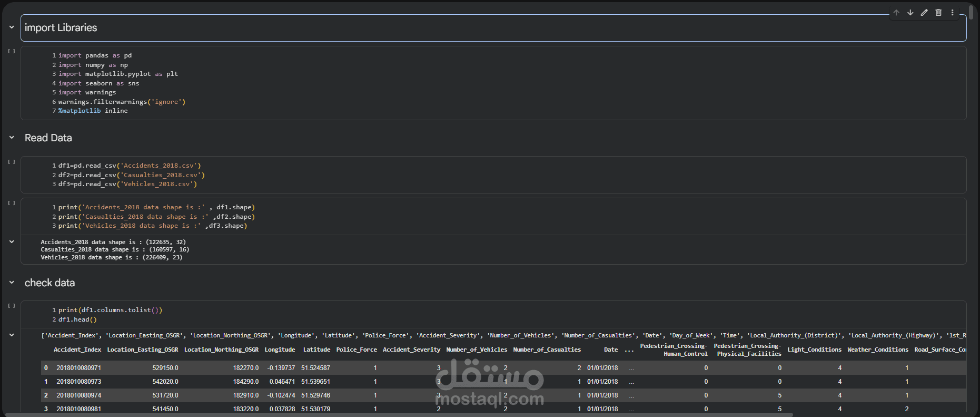Click the 'import warnings' line
The width and height of the screenshot is (980, 417).
[87, 92]
